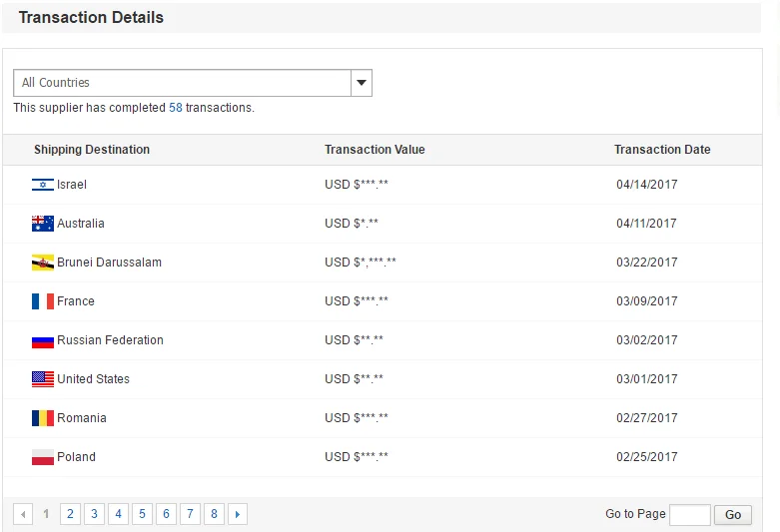Viewport: 780px width, 532px height.
Task: Click the dropdown arrow beside All Countries
Action: pyautogui.click(x=362, y=83)
